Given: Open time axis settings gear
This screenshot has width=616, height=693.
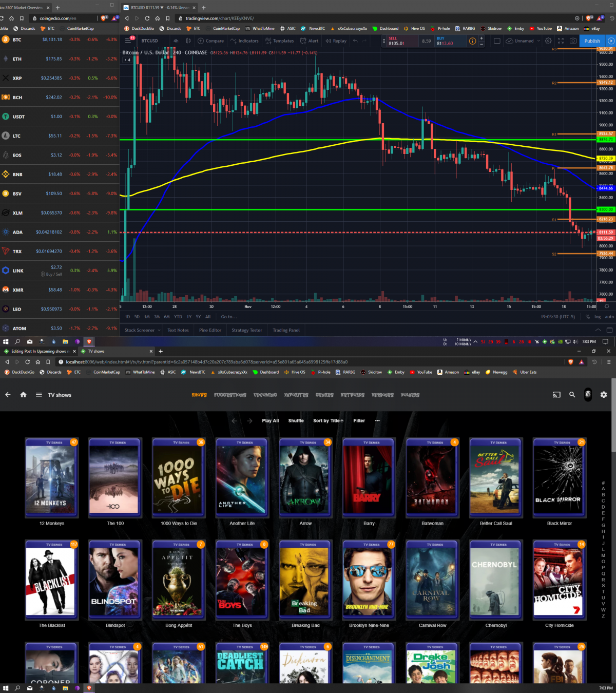Looking at the screenshot, I should point(606,306).
